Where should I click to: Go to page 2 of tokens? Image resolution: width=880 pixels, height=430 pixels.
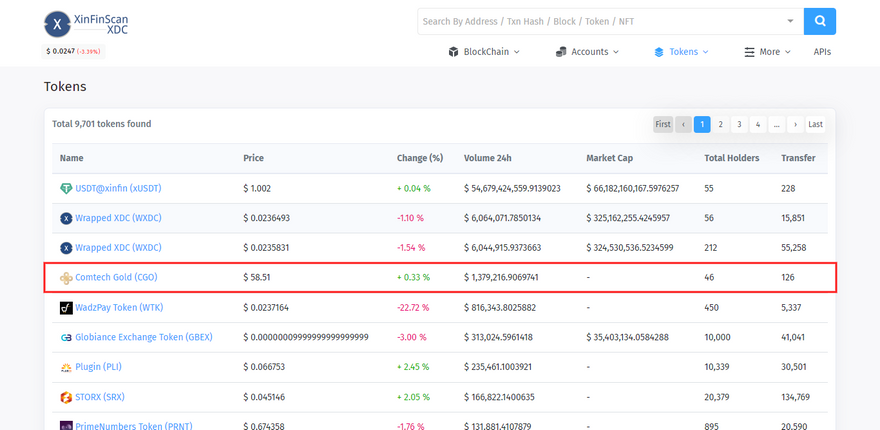pos(720,125)
